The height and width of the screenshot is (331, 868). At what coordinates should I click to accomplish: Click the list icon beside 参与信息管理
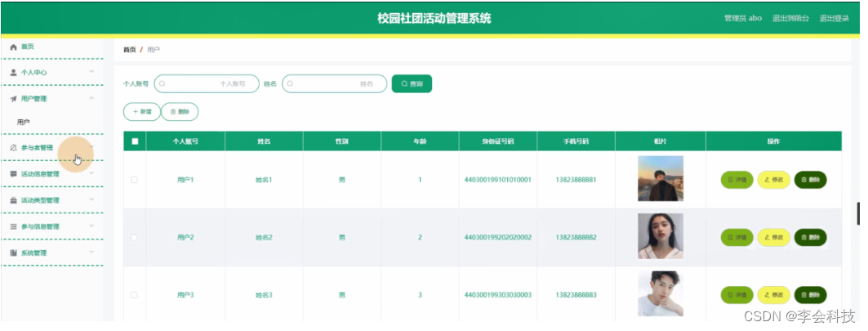coord(13,226)
